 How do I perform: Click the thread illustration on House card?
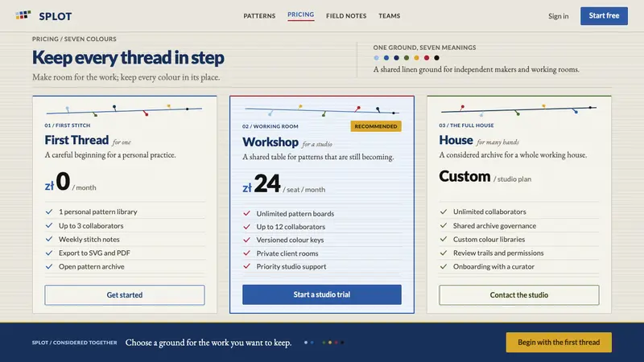tap(518, 109)
